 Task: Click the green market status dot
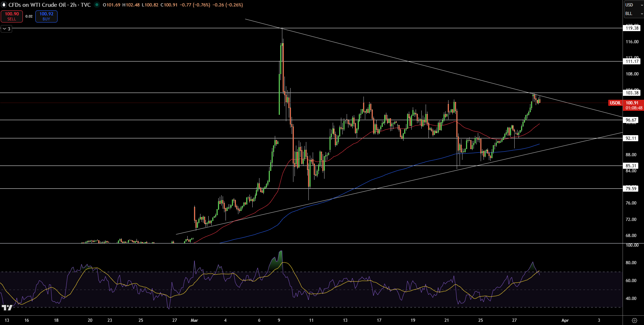click(x=97, y=5)
